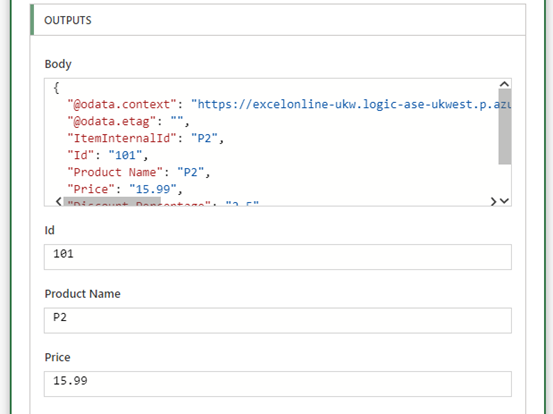Click the Product Name field showing P2
Image resolution: width=553 pixels, height=414 pixels.
click(278, 321)
